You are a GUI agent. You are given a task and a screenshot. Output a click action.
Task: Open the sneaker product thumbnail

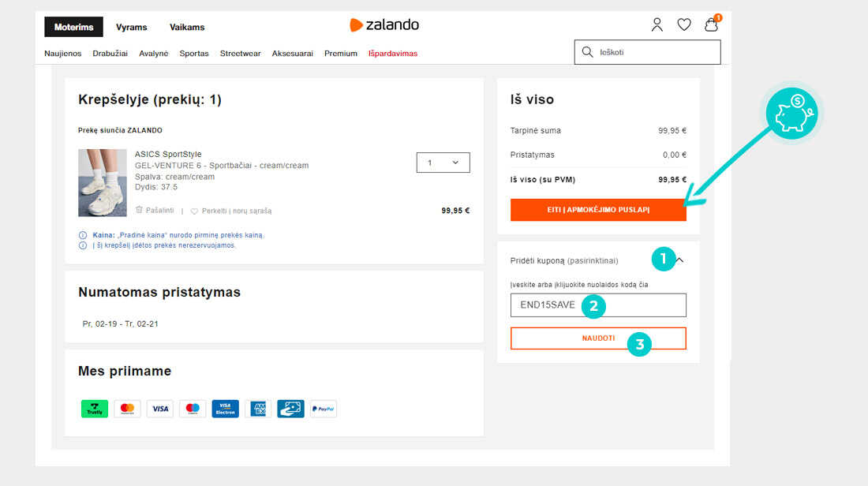click(103, 183)
